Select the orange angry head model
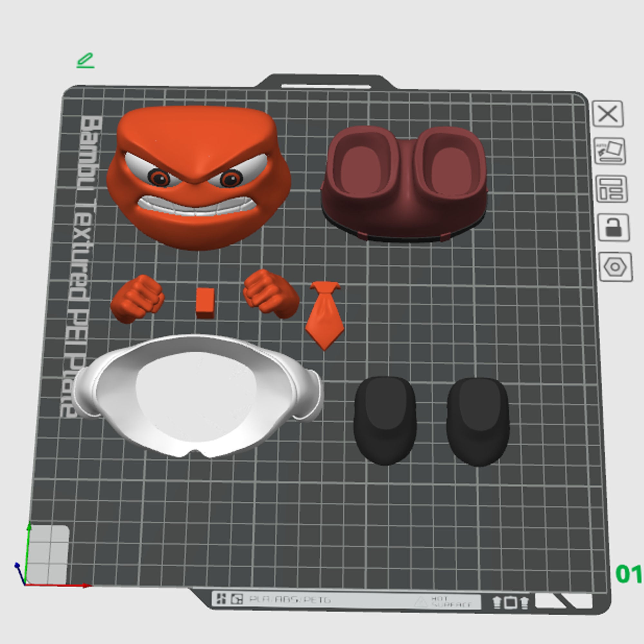This screenshot has width=644, height=644. coord(199,178)
